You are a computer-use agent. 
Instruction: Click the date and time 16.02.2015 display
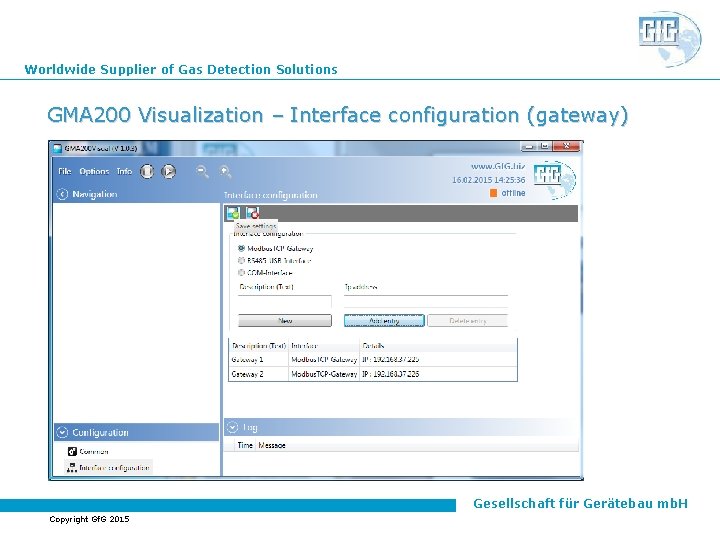(x=489, y=180)
